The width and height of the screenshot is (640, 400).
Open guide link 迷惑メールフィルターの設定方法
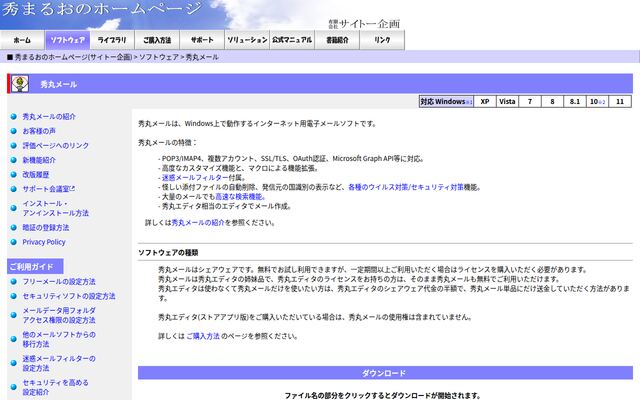[x=59, y=363]
